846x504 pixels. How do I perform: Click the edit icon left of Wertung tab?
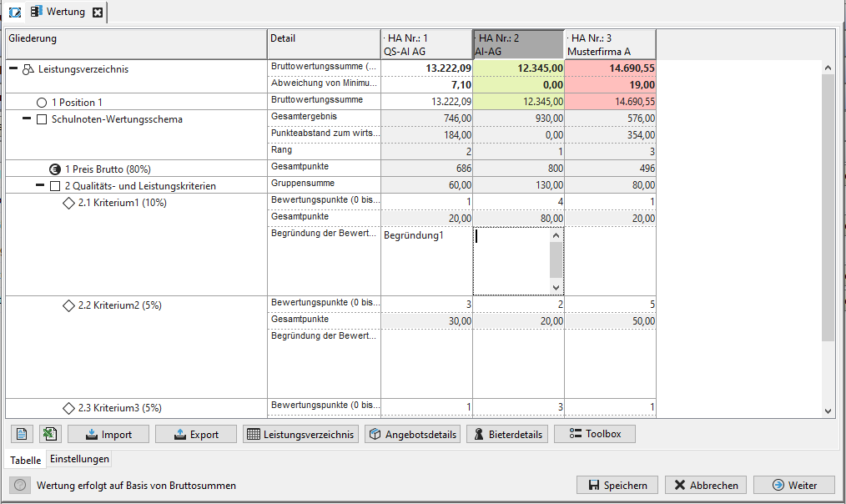click(15, 12)
